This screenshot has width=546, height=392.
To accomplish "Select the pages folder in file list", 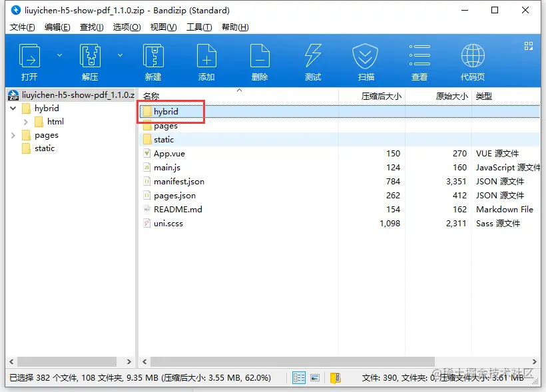I will (166, 126).
